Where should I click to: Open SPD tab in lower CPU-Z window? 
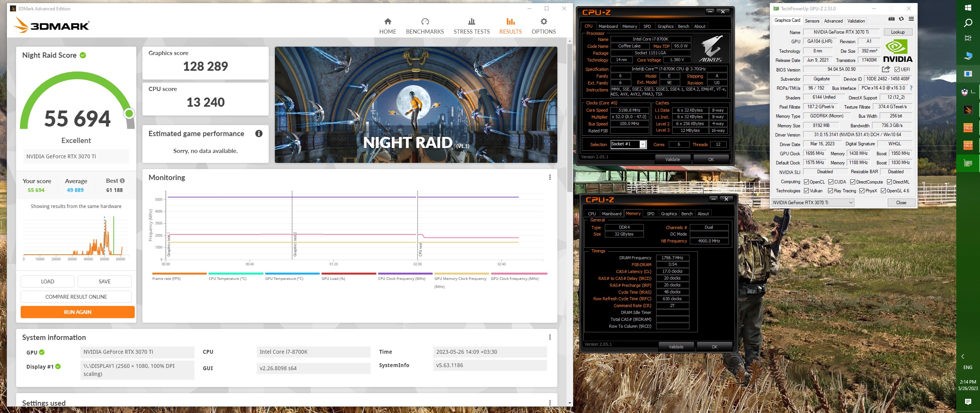(650, 214)
